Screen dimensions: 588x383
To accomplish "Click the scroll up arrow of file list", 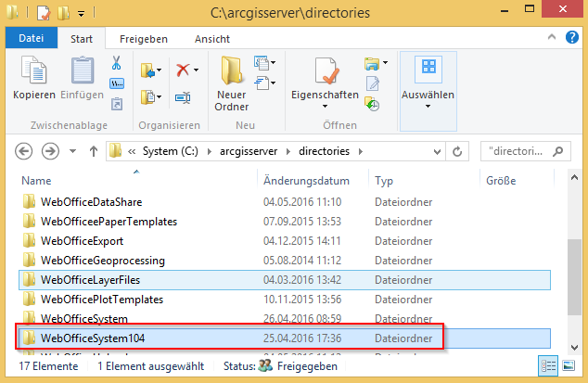I will coord(574,178).
